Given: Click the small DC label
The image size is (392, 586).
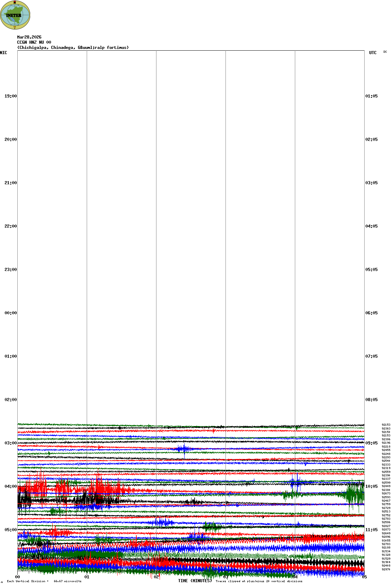Looking at the screenshot, I should click(x=385, y=52).
